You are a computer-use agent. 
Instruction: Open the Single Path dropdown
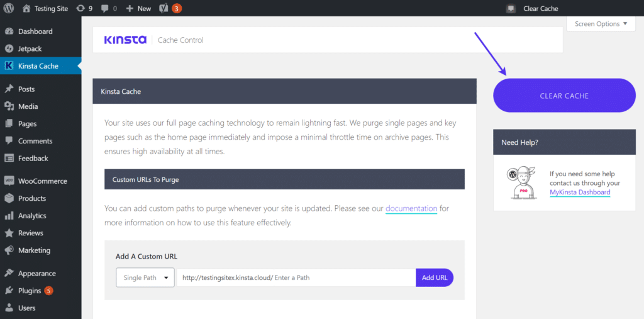[145, 277]
